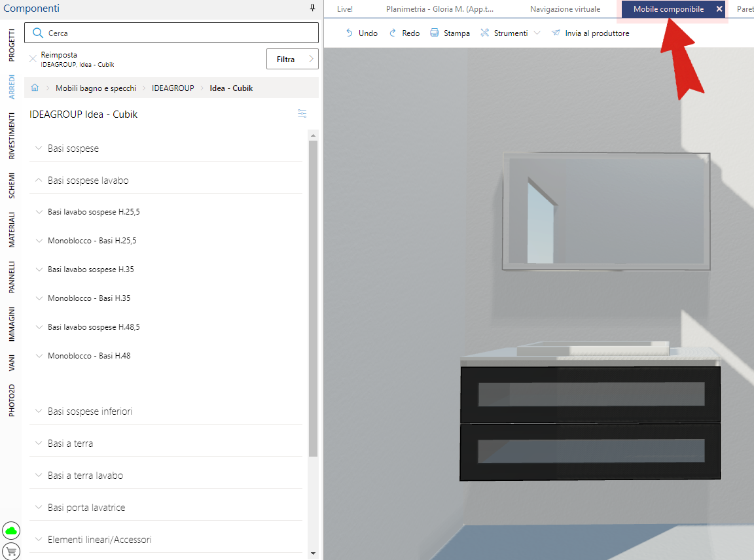
Task: Select lower drawer of vanity cabinet
Action: click(x=590, y=452)
